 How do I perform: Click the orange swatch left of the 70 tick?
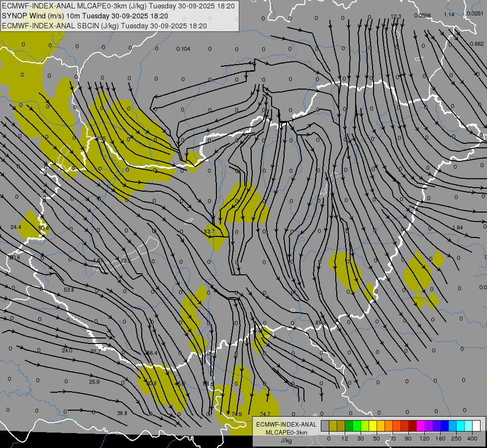tap(389, 426)
